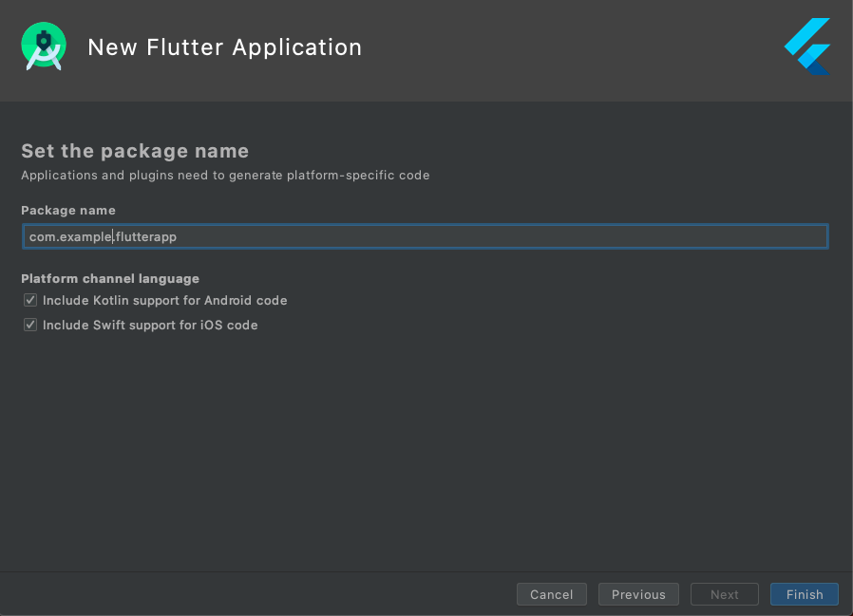Click the 'Platform channel language' section label
853x616 pixels.
tap(110, 279)
